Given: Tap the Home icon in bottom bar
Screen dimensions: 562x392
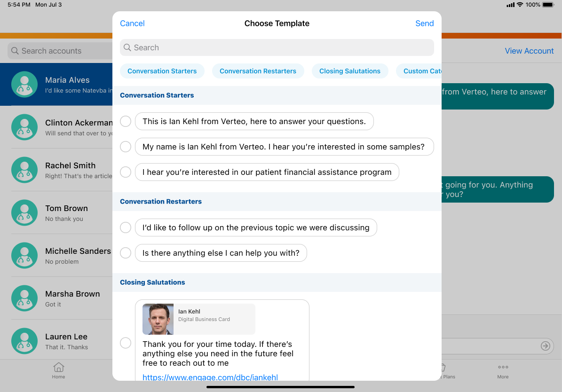Looking at the screenshot, I should pyautogui.click(x=58, y=368).
